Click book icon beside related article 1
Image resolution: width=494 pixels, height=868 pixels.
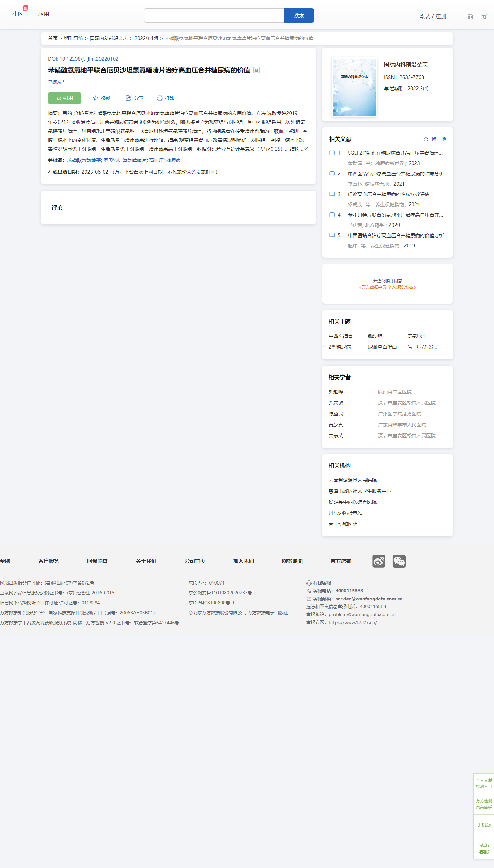pos(332,153)
